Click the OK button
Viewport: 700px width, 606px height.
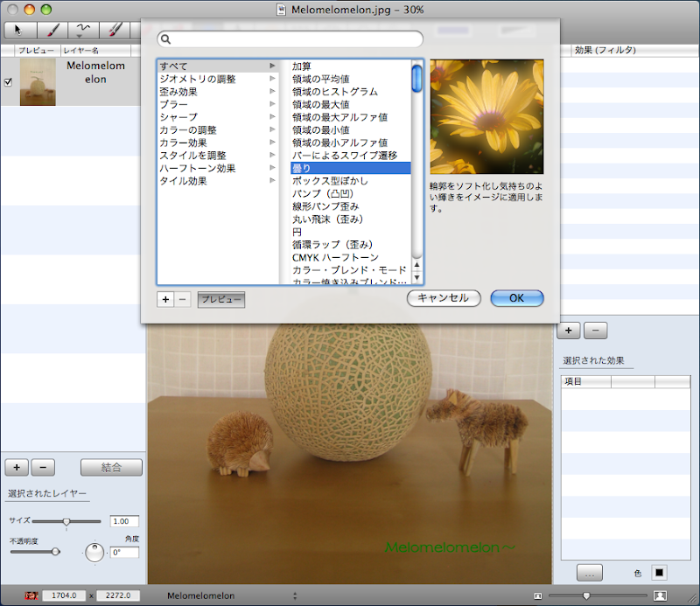click(516, 298)
